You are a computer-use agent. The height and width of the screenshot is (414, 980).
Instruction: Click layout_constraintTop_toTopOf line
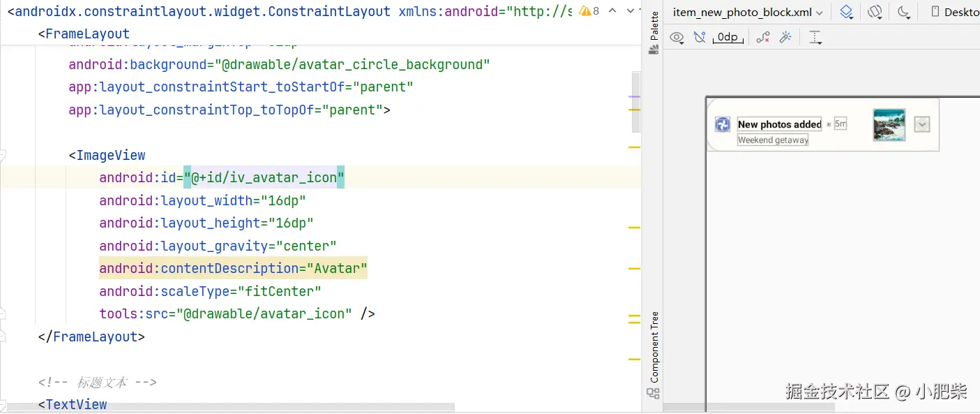click(229, 110)
